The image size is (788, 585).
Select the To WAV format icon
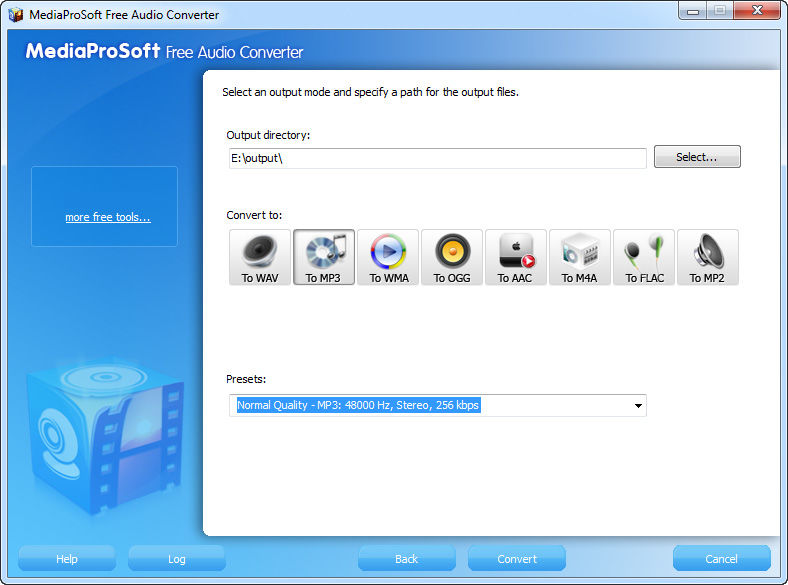260,257
